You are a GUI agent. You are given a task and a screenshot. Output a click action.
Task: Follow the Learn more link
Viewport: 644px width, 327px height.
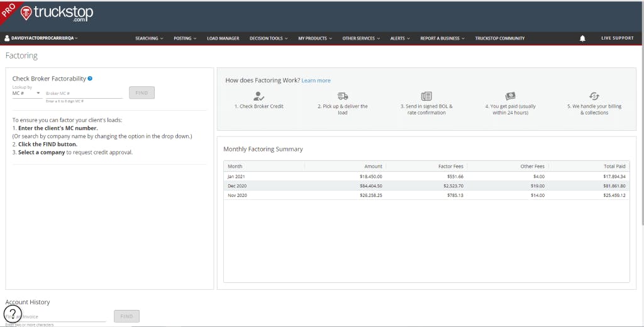click(316, 80)
